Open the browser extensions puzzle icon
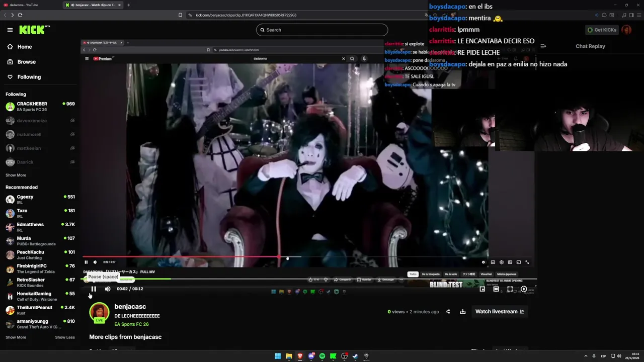 (605, 15)
